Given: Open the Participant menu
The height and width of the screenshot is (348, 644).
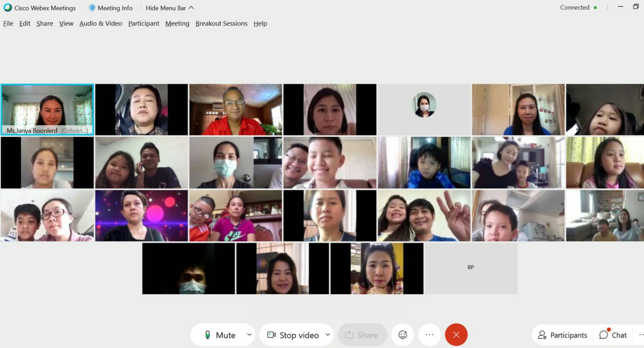Looking at the screenshot, I should [x=144, y=24].
